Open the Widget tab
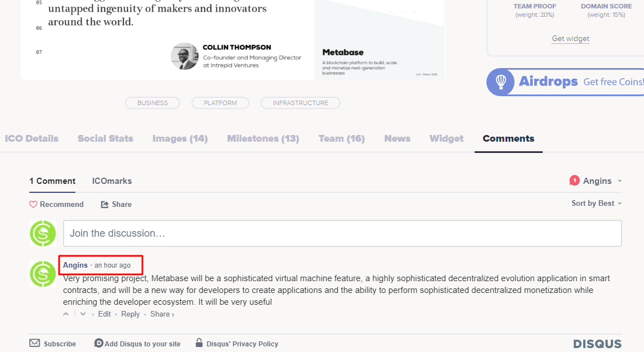This screenshot has height=352, width=644. tap(446, 139)
